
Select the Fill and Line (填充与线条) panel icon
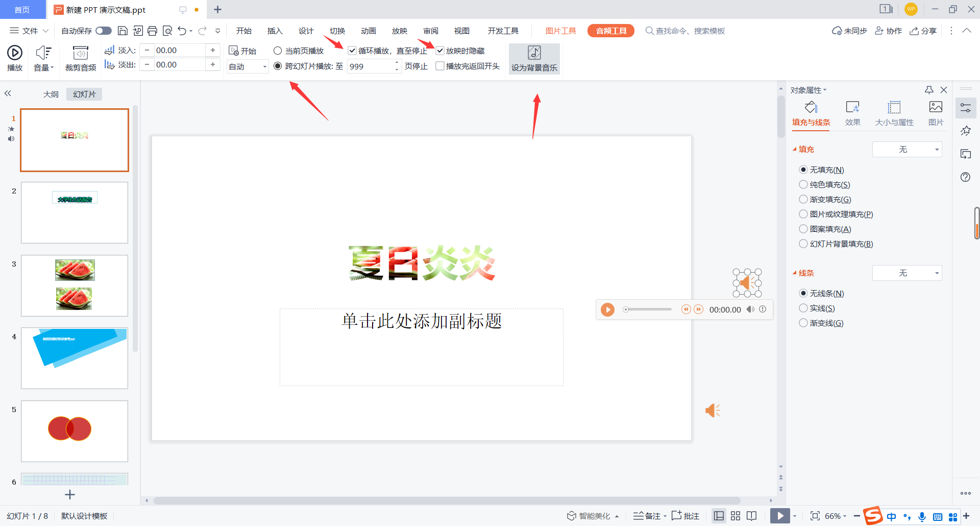point(811,107)
